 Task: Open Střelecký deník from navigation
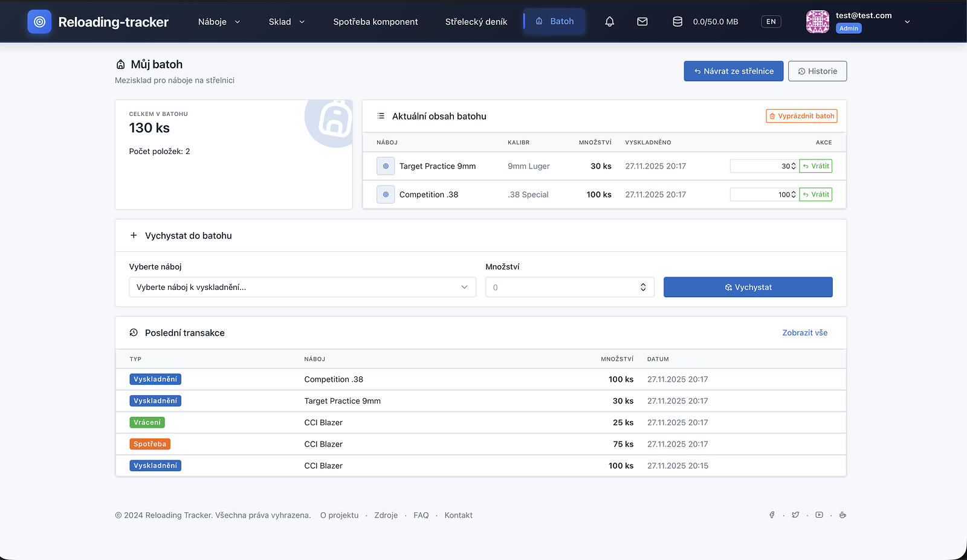click(x=476, y=22)
